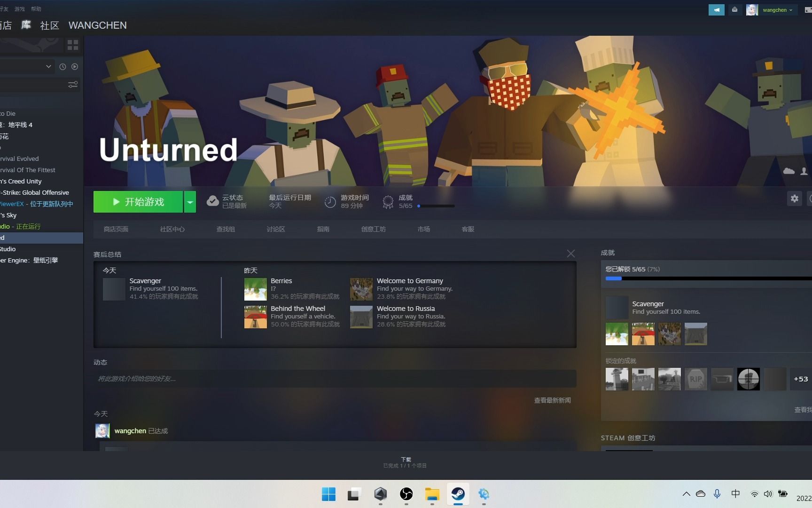The width and height of the screenshot is (812, 508).
Task: Open the 商店页面 tab
Action: point(116,229)
